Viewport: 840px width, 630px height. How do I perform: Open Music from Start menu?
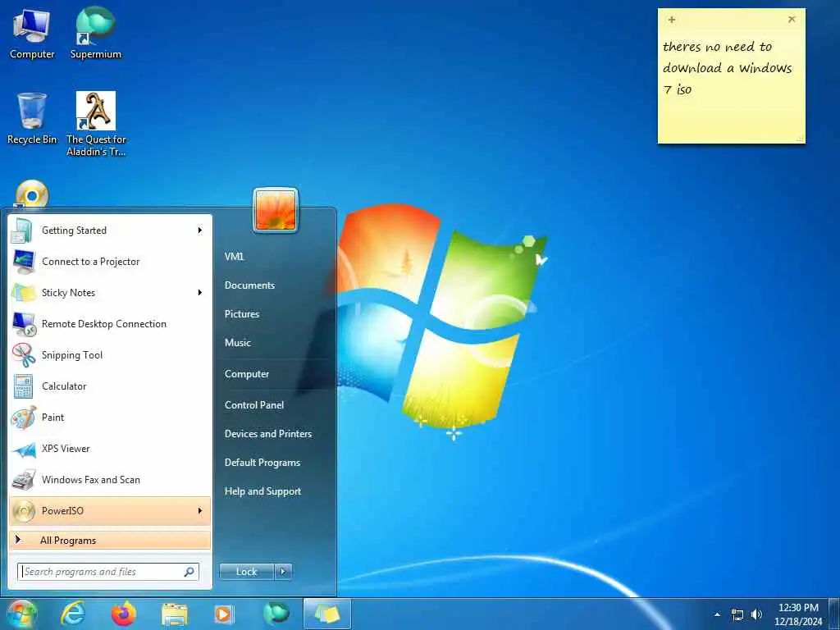[x=237, y=343]
